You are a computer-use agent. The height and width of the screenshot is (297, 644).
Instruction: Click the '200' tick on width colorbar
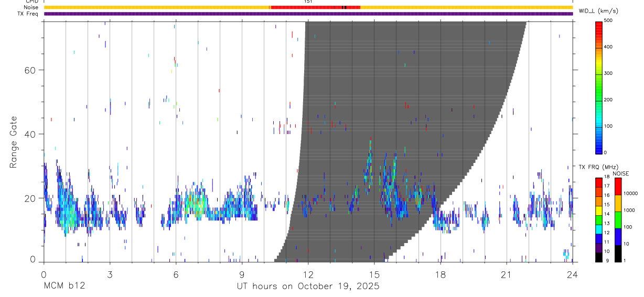609,100
